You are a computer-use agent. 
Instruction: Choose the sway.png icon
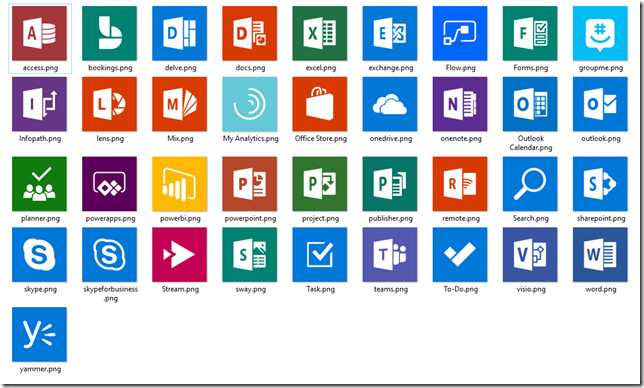click(250, 255)
